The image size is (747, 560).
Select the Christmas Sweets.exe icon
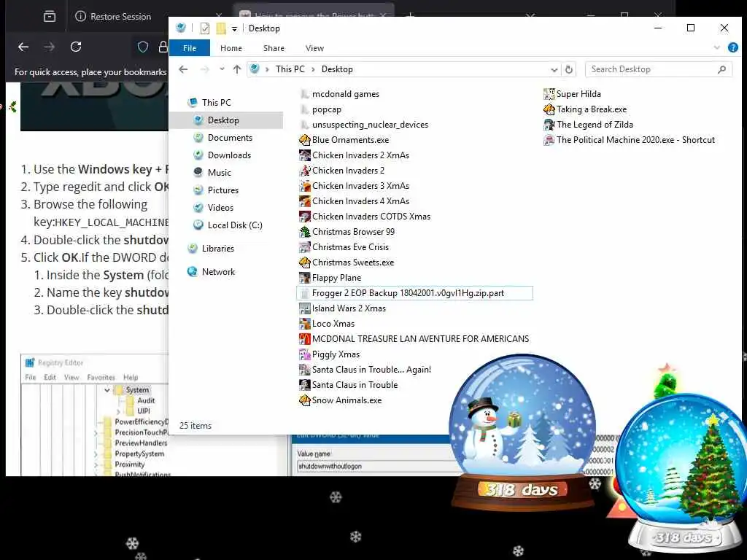304,262
